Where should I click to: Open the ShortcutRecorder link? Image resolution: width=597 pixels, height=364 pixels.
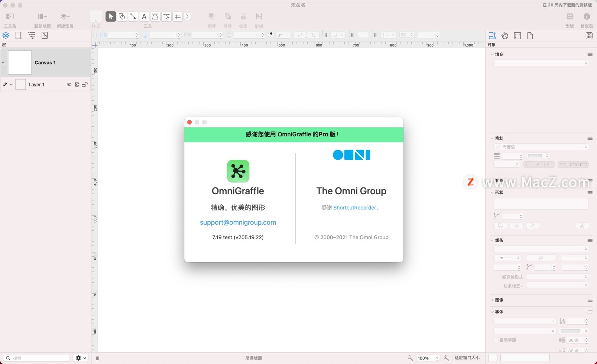(354, 208)
